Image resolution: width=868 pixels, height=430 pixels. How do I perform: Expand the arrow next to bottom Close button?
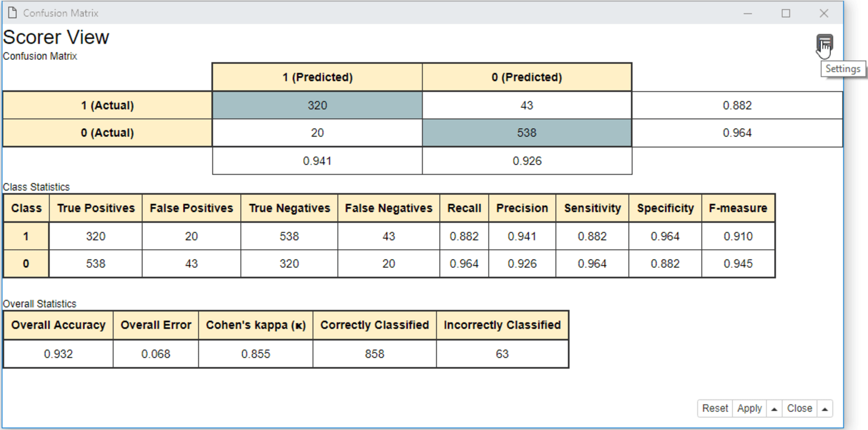tap(824, 408)
